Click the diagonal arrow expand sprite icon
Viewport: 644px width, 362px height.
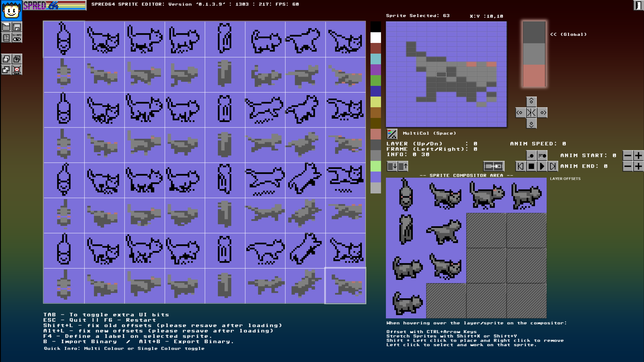click(6, 70)
